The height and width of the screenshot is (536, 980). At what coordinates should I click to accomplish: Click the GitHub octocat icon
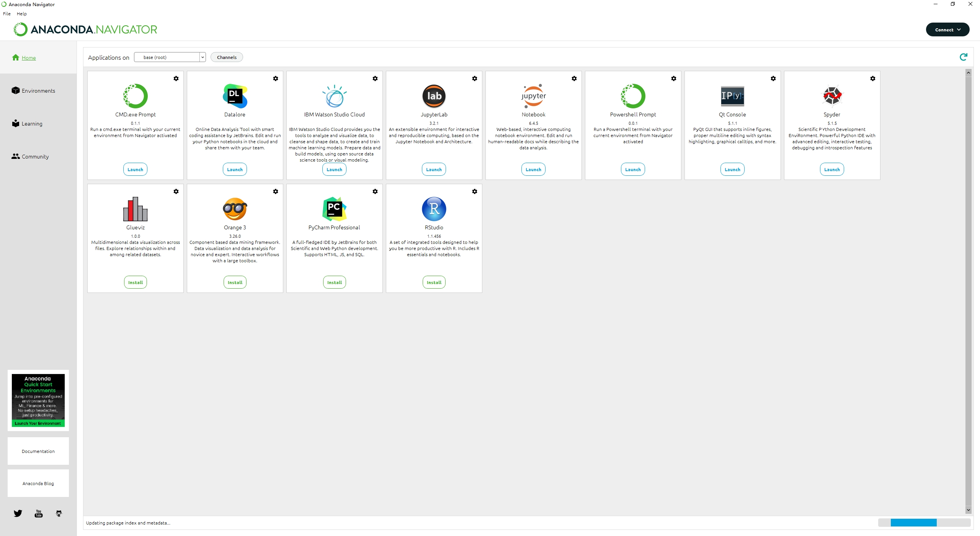(x=59, y=513)
